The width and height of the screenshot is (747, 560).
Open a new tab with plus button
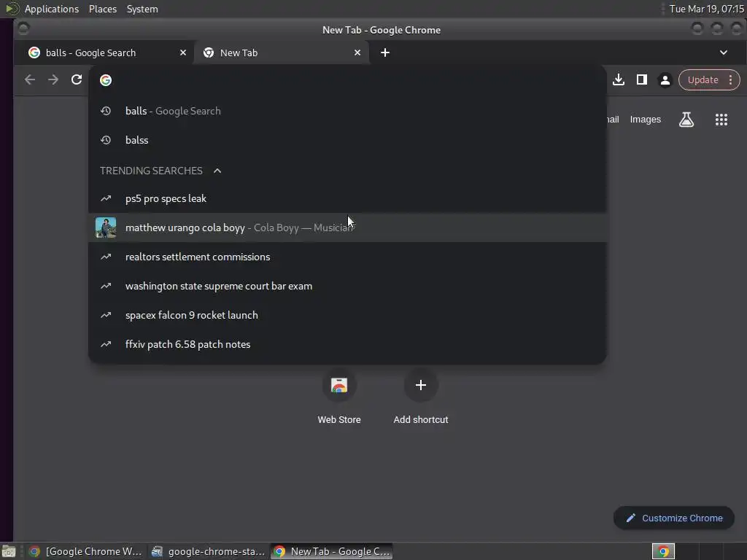click(x=385, y=52)
